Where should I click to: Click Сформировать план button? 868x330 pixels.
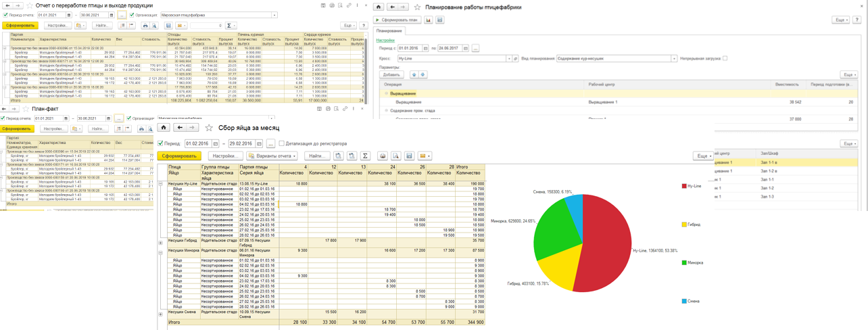coord(397,20)
